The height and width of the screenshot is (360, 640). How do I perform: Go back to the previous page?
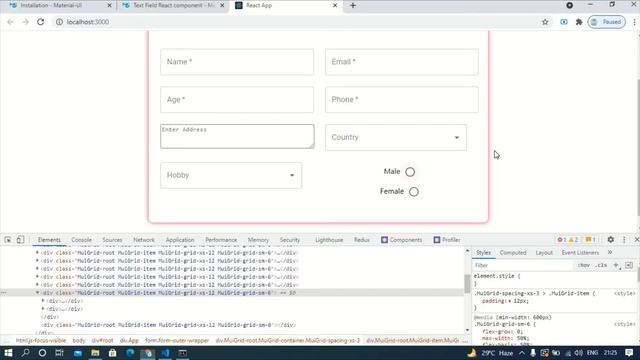pos(10,22)
